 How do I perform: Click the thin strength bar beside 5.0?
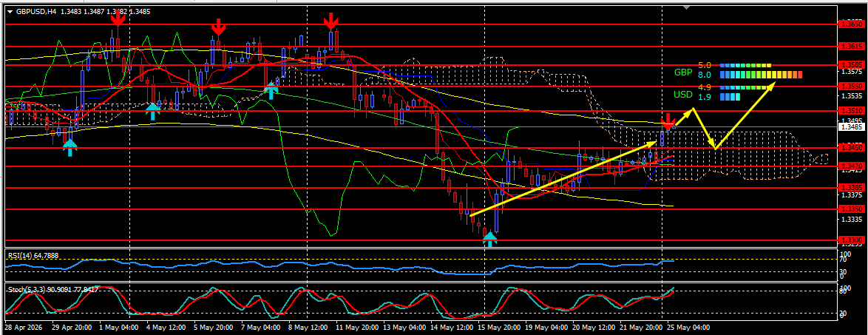(x=745, y=65)
